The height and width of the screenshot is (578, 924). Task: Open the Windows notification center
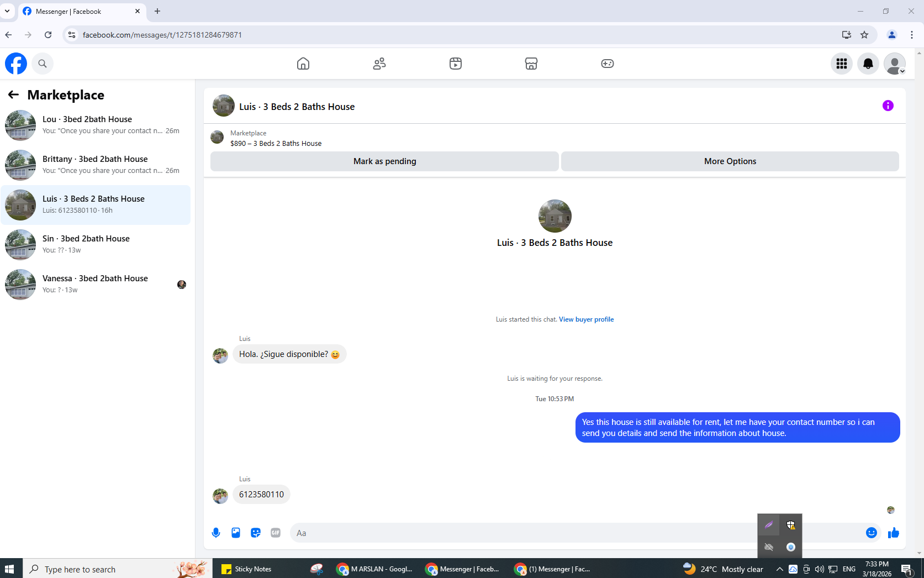click(907, 569)
